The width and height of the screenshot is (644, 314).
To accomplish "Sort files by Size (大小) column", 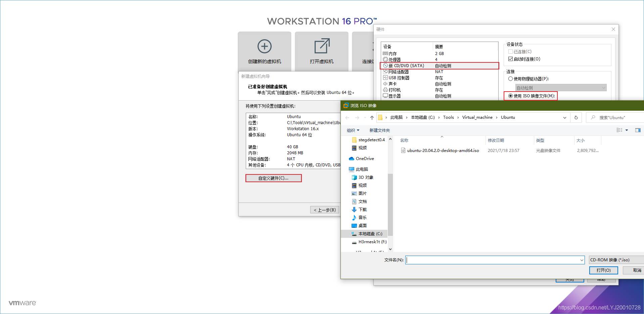I will point(588,140).
